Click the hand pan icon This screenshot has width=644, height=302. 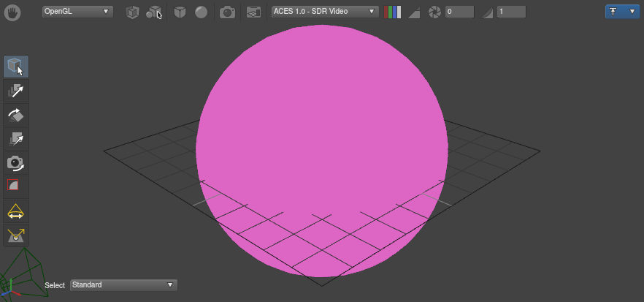12,12
